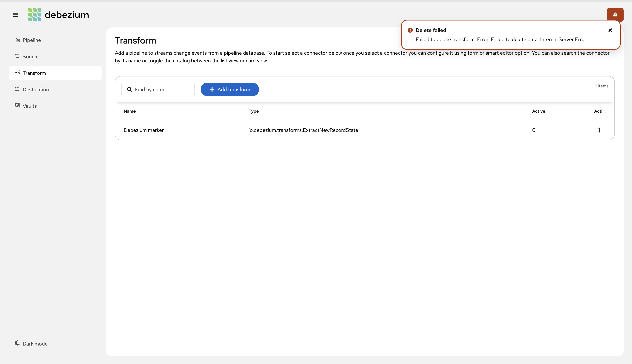The width and height of the screenshot is (632, 364).
Task: Switch to the Transform section
Action: tap(35, 73)
